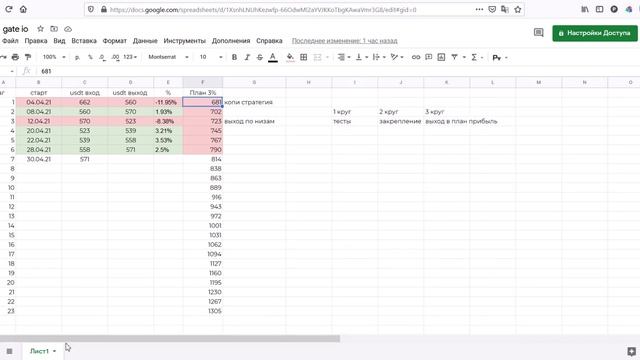Image resolution: width=640 pixels, height=360 pixels.
Task: Create a filter with the funnel icon
Action: coord(454,57)
